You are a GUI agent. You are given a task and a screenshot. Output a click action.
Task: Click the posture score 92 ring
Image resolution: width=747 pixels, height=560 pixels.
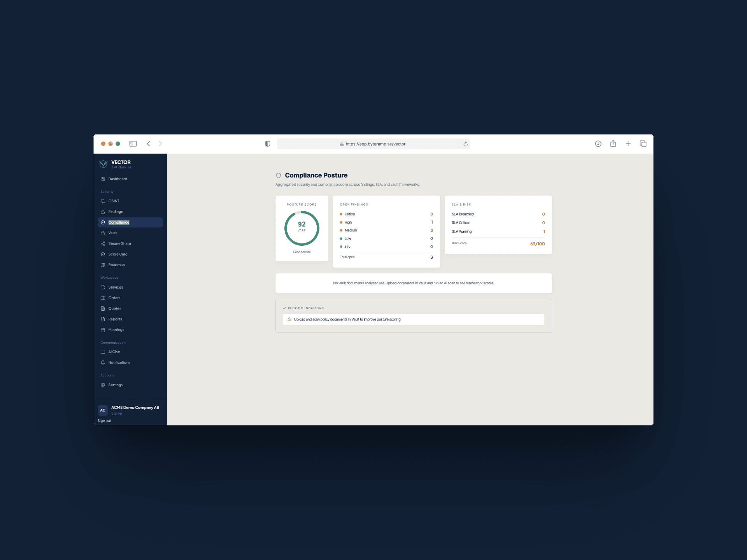pos(302,228)
